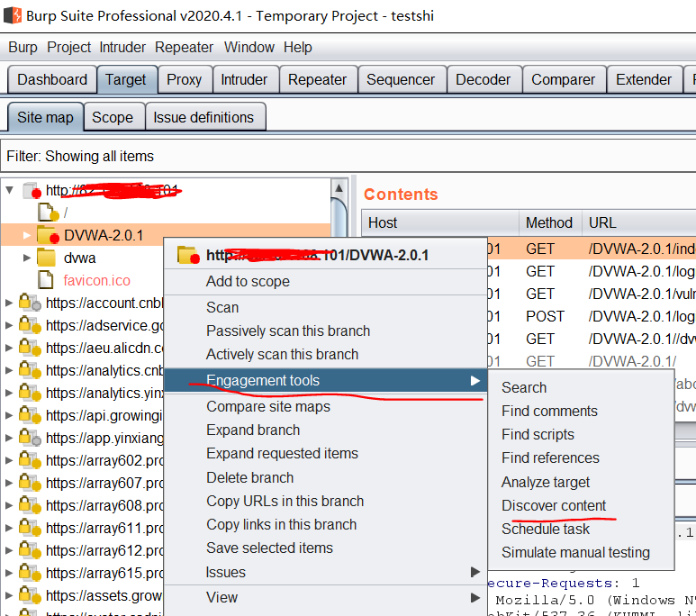This screenshot has width=696, height=616.
Task: Open the Window menu
Action: 249,47
